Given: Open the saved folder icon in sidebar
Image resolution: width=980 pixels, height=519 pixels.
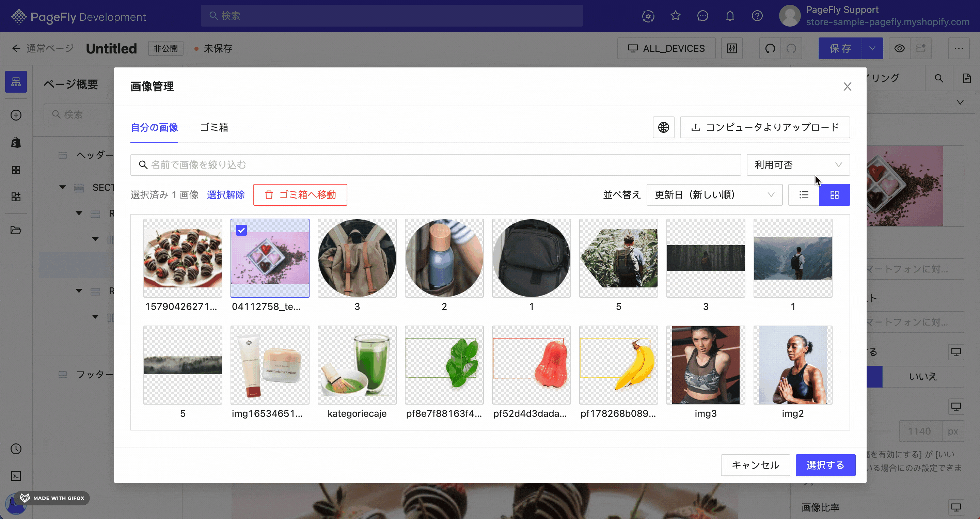Looking at the screenshot, I should tap(16, 230).
